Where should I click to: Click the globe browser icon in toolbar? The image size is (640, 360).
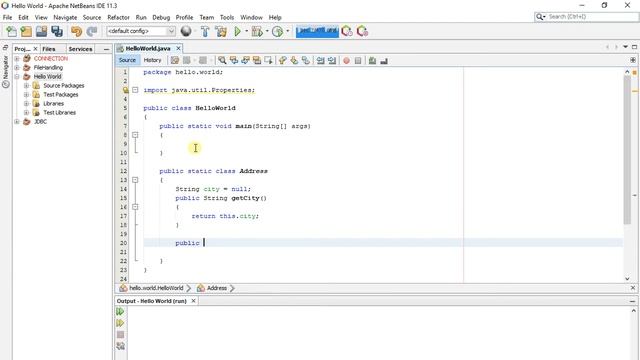186,31
